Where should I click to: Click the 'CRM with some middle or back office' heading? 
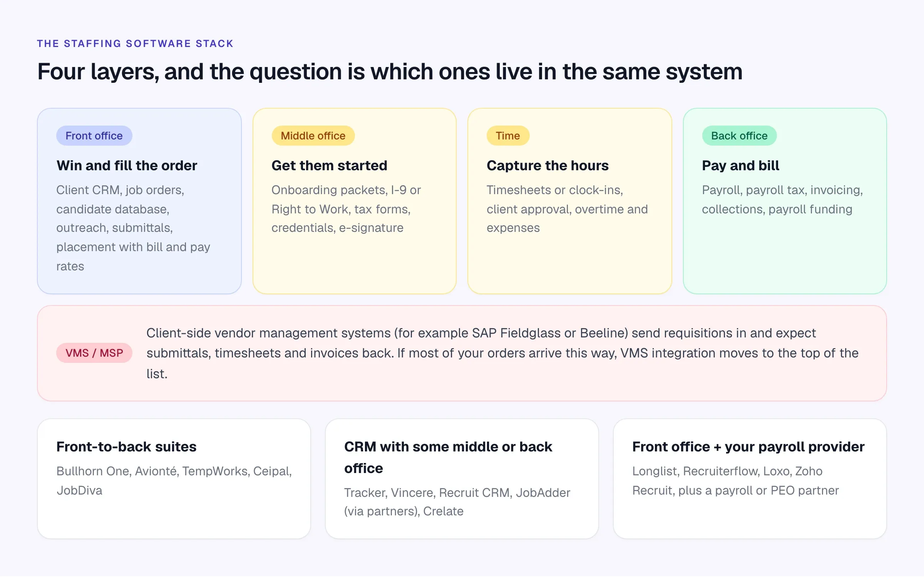[448, 458]
